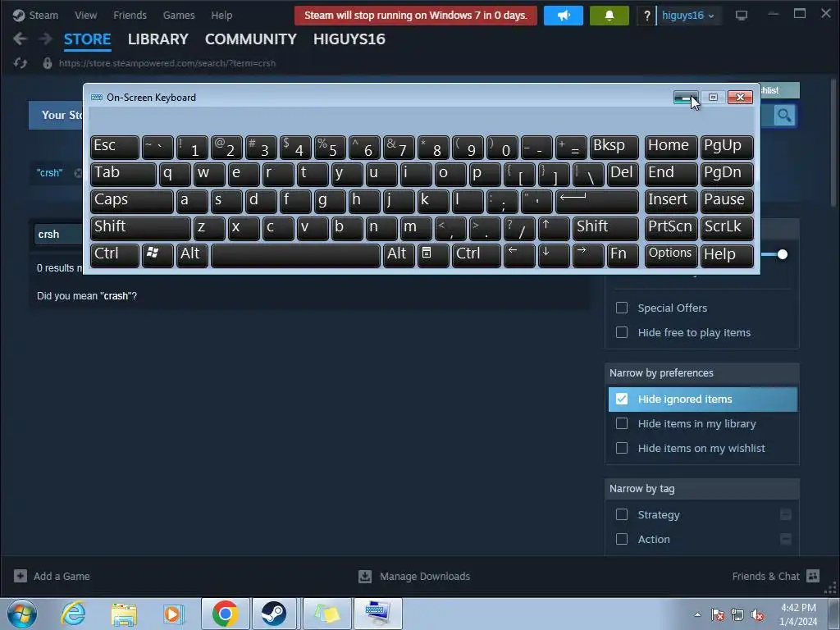This screenshot has width=840, height=630.
Task: Go back with the Steam back arrow
Action: coord(20,39)
